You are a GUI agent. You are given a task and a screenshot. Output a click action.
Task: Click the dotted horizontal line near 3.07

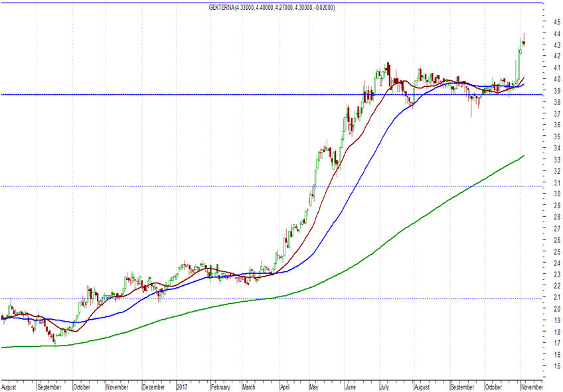click(x=271, y=186)
